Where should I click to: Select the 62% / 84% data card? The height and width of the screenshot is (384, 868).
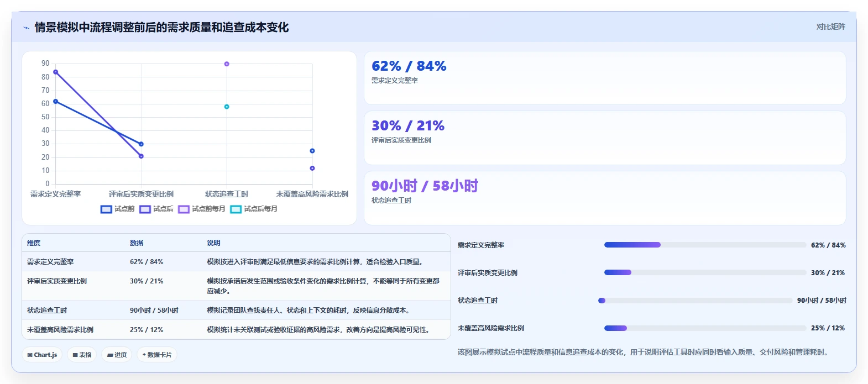[605, 78]
